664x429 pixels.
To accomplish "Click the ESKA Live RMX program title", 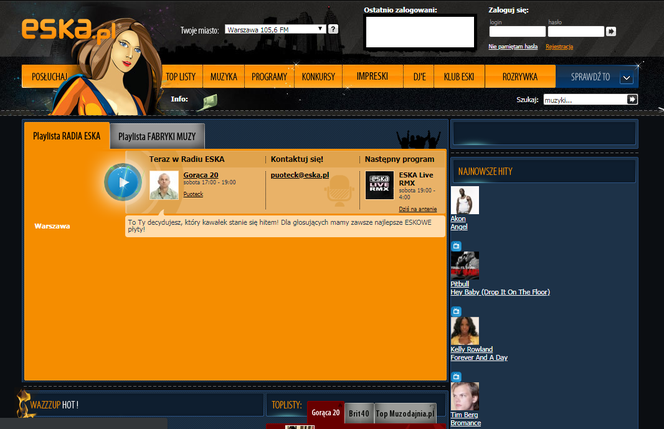I will 416,179.
